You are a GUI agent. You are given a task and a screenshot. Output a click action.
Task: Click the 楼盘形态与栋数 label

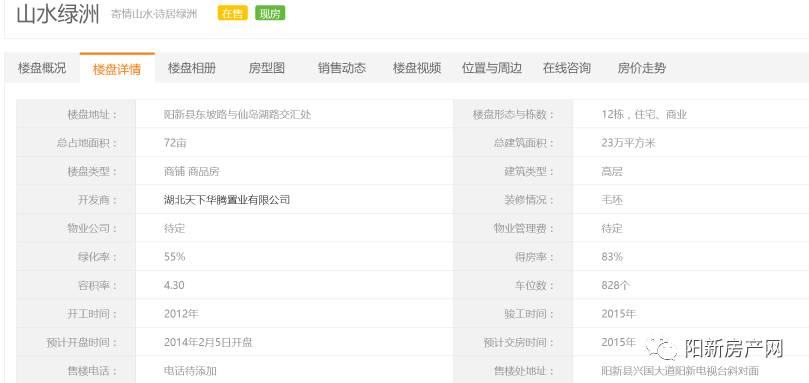pos(513,115)
